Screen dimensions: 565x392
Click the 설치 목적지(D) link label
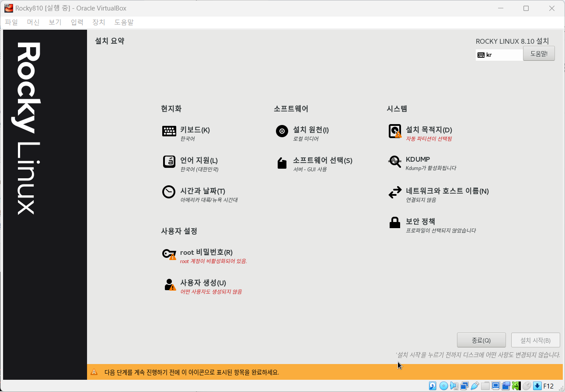coord(429,130)
